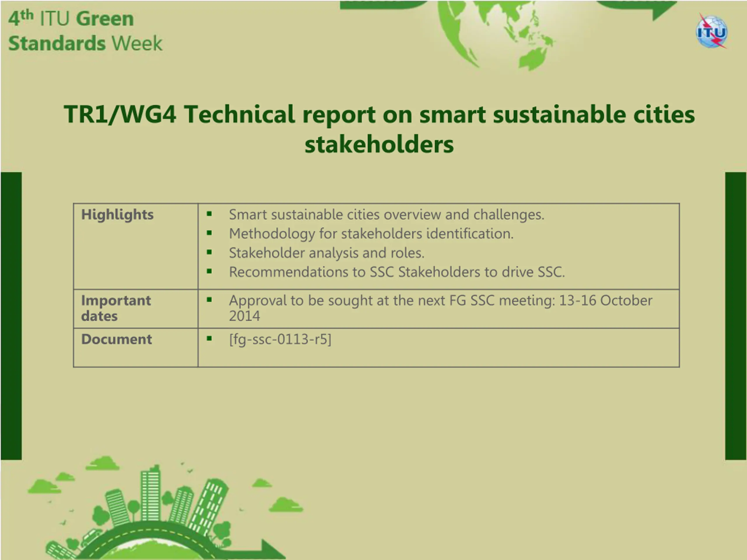Click the '4th ITU Green Standards Week' header

85,31
